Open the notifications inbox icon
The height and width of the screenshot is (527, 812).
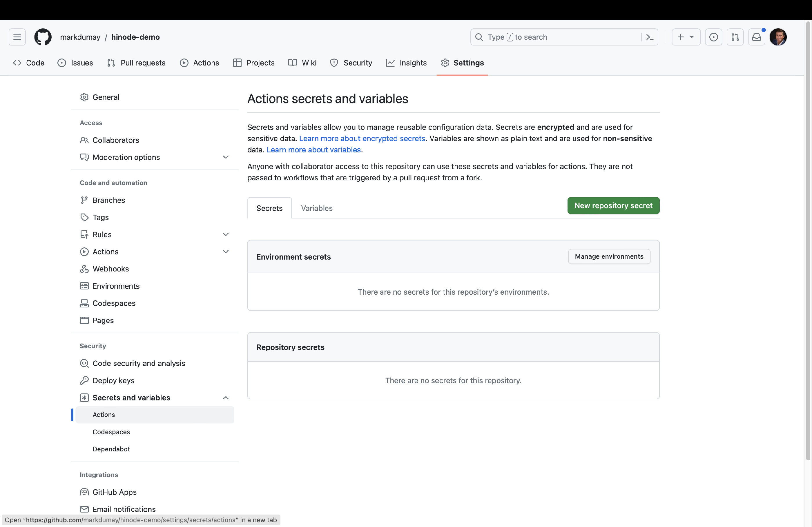click(x=756, y=37)
